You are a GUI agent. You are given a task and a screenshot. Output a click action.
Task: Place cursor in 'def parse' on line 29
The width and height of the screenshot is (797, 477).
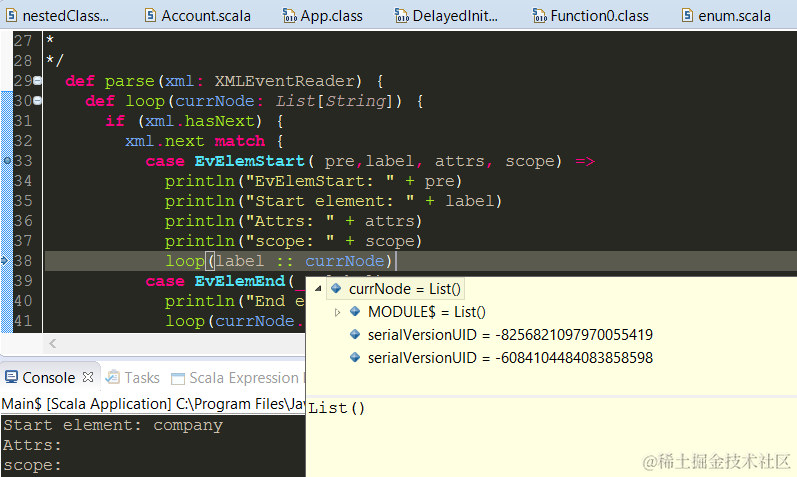[110, 81]
